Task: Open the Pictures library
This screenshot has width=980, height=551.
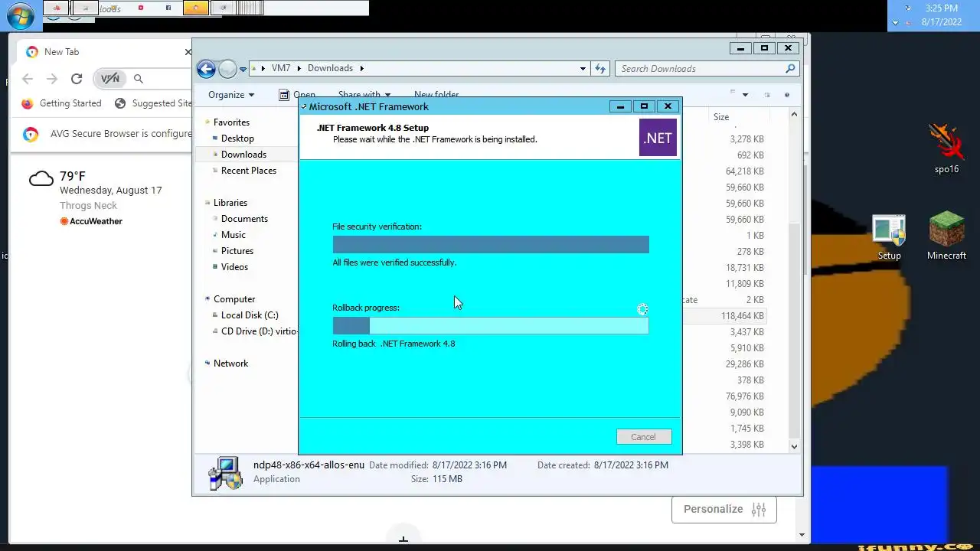Action: point(237,251)
